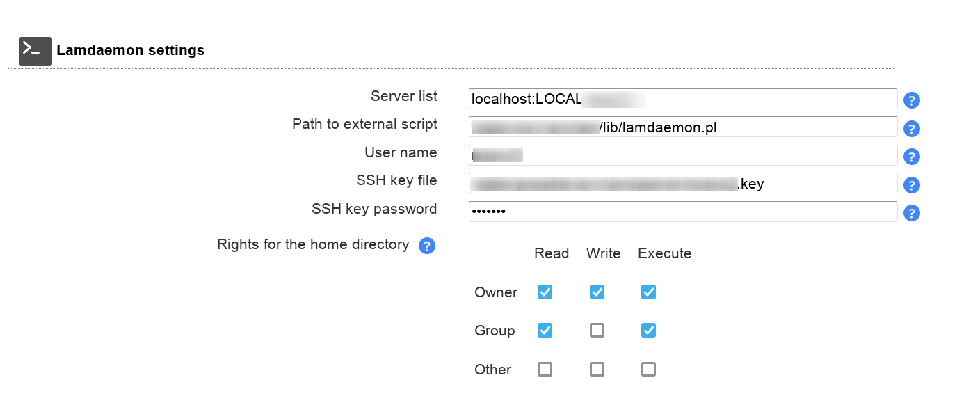The image size is (980, 403).
Task: Disable Owner Write permission
Action: pos(597,292)
